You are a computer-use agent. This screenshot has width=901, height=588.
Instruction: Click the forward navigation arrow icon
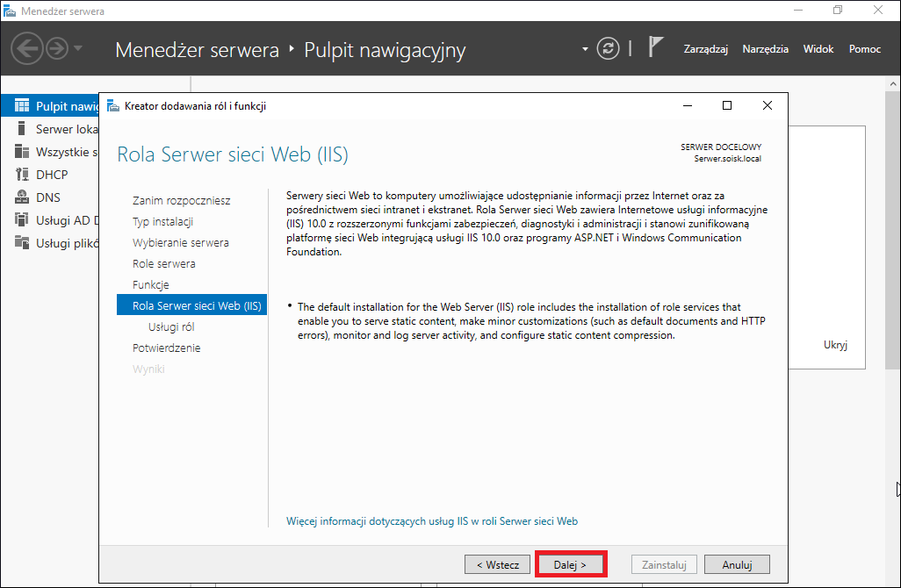[57, 49]
